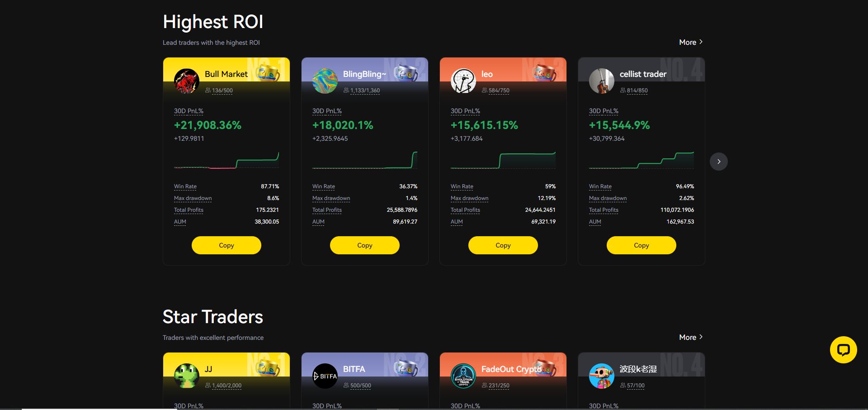Screen dimensions: 868x410
Task: Click BlingBling~'s colorful swirl avatar
Action: (x=325, y=81)
